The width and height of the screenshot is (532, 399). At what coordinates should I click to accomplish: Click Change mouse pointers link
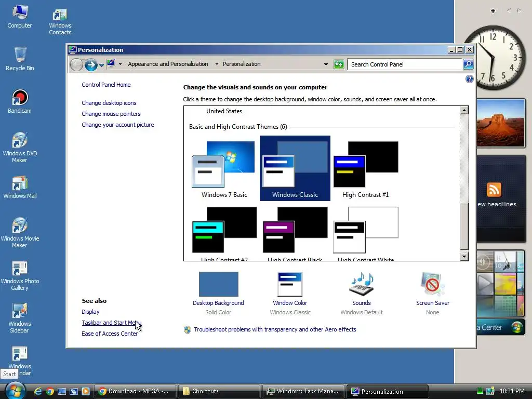click(111, 114)
